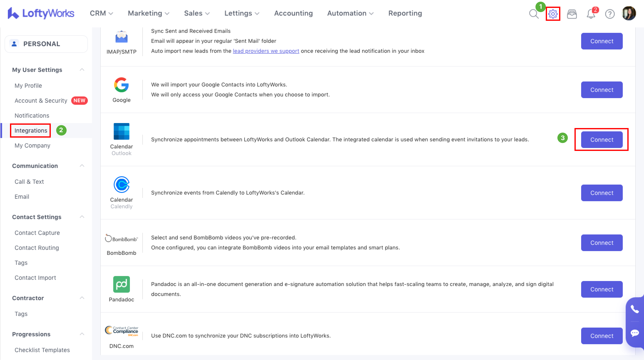Open the floating chat bubble icon
Image resolution: width=644 pixels, height=360 pixels.
tap(634, 333)
